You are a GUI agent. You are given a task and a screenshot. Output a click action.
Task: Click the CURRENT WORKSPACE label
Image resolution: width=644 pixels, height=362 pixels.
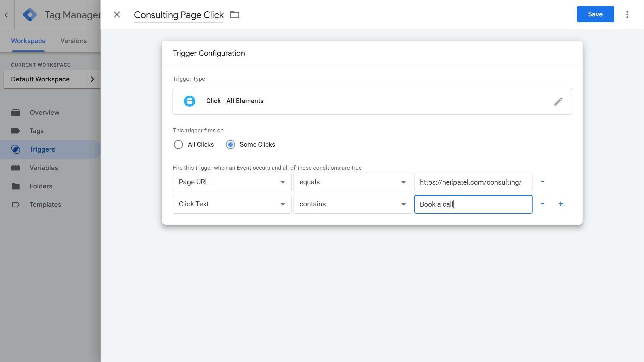[x=41, y=65]
